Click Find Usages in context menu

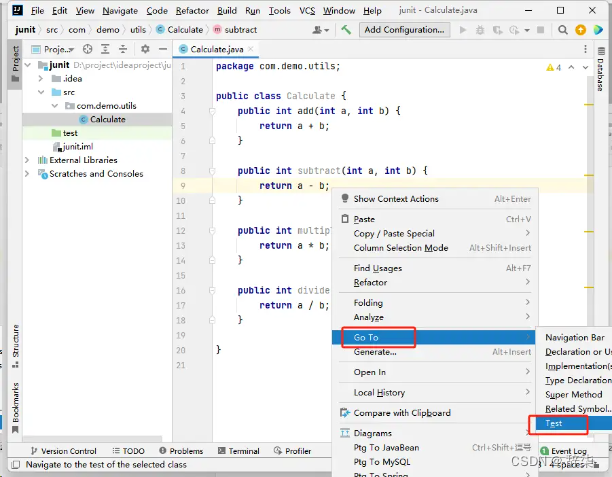435,268
